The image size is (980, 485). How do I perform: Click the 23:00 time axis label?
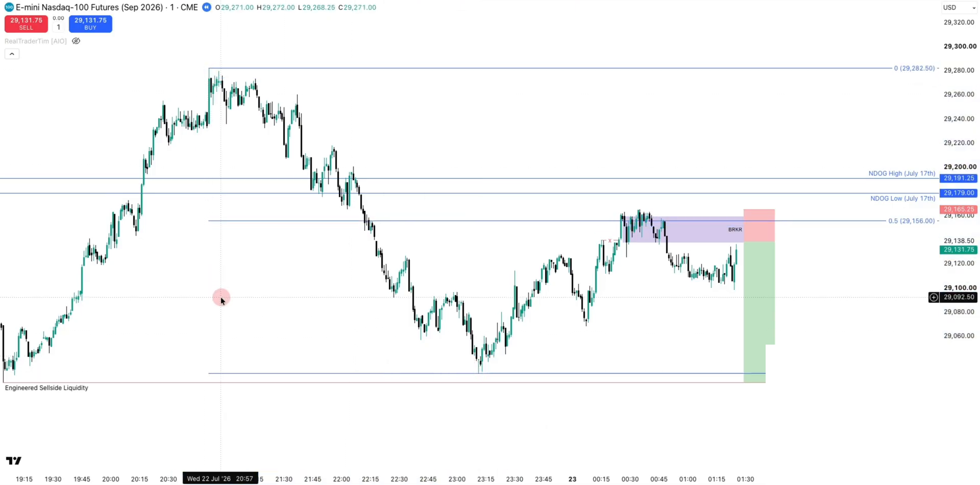[457, 479]
